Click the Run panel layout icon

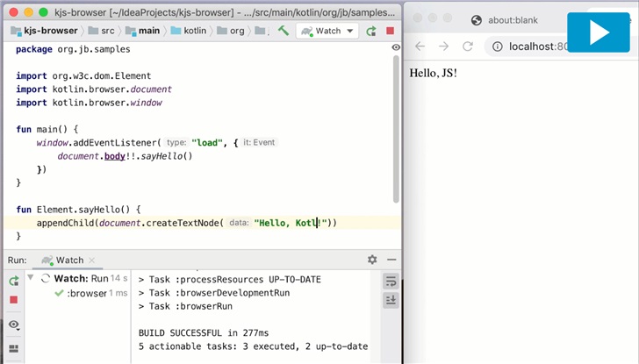point(14,348)
